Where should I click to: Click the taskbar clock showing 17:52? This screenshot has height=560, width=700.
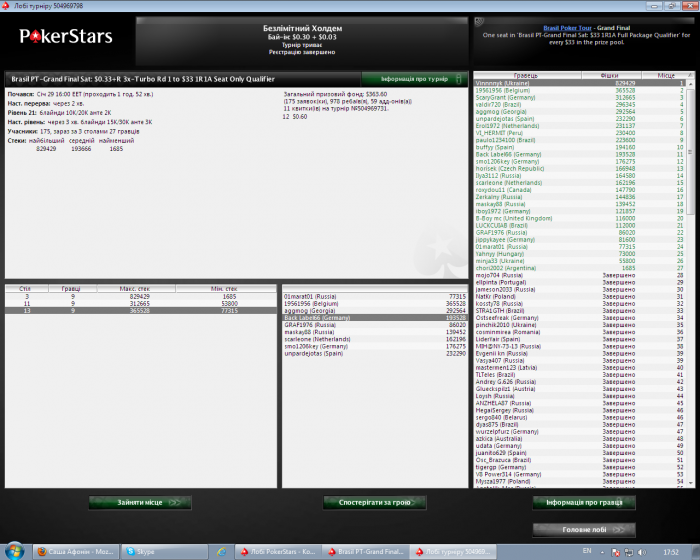(x=671, y=552)
